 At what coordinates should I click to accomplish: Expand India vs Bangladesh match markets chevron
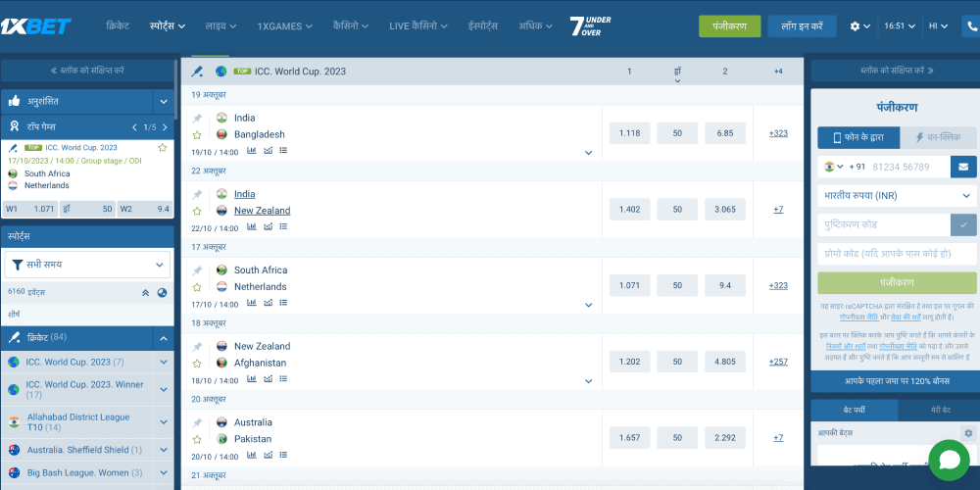point(588,153)
